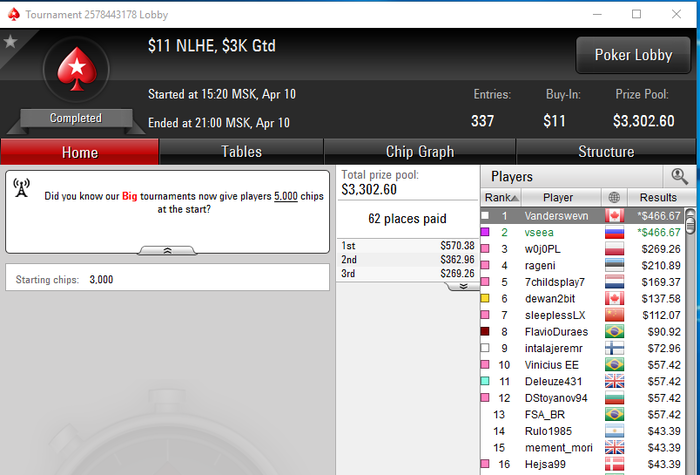Open the Chip Graph tab

point(420,152)
